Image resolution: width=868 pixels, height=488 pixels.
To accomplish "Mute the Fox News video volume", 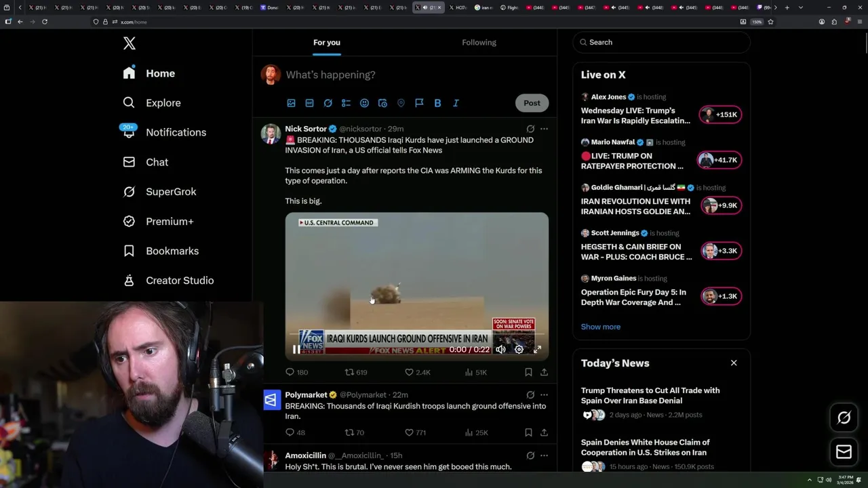I will [x=500, y=350].
